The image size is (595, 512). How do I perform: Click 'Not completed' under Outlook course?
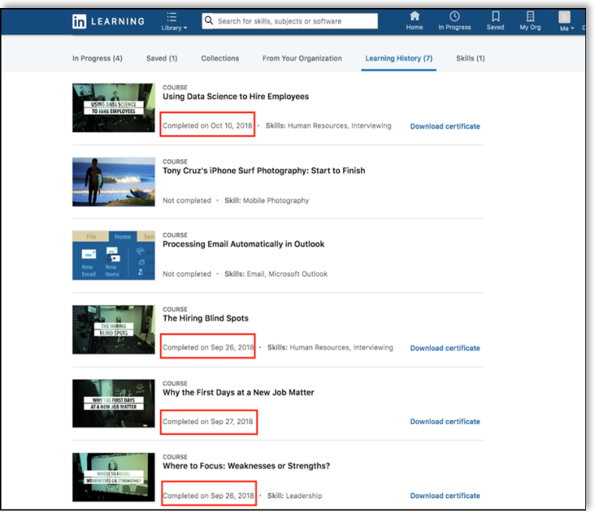[187, 274]
